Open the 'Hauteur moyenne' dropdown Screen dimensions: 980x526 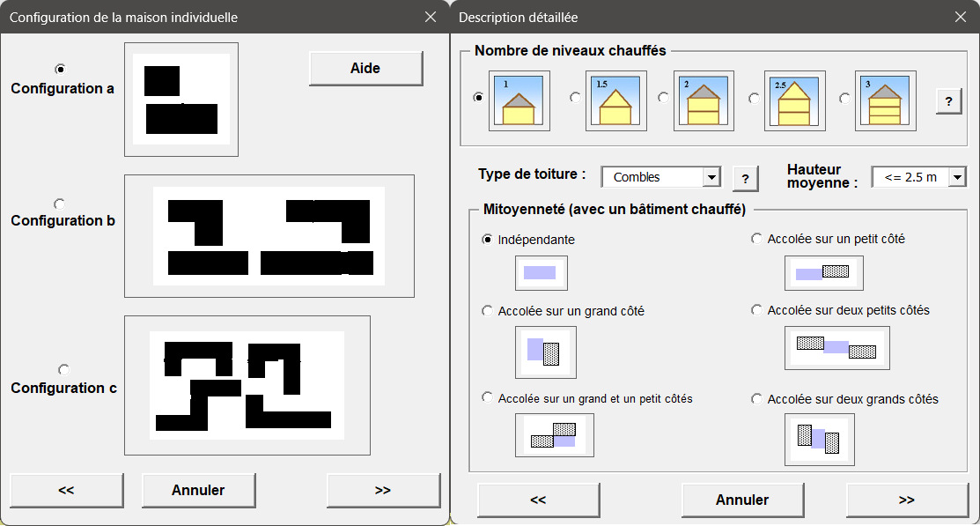click(x=958, y=176)
